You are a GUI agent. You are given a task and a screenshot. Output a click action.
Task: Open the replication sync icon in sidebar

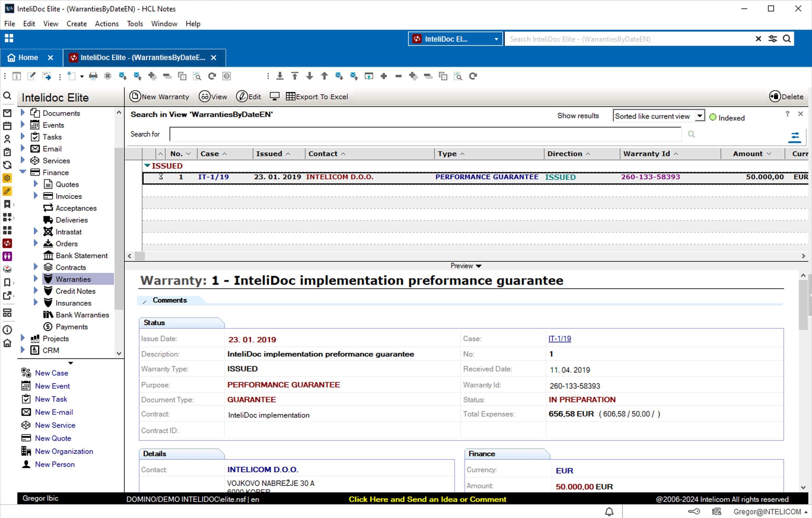click(7, 165)
